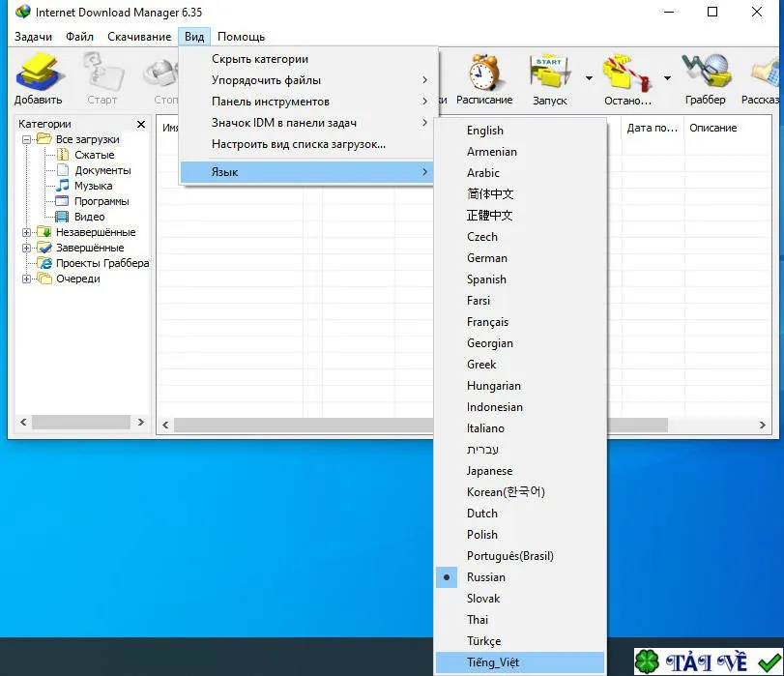This screenshot has height=676, width=784.
Task: Open the Расписание scheduler clock icon
Action: (x=484, y=73)
